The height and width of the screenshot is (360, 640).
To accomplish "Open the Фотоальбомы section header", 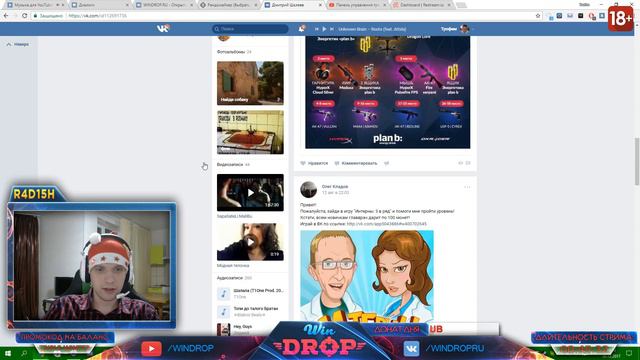I will point(234,52).
